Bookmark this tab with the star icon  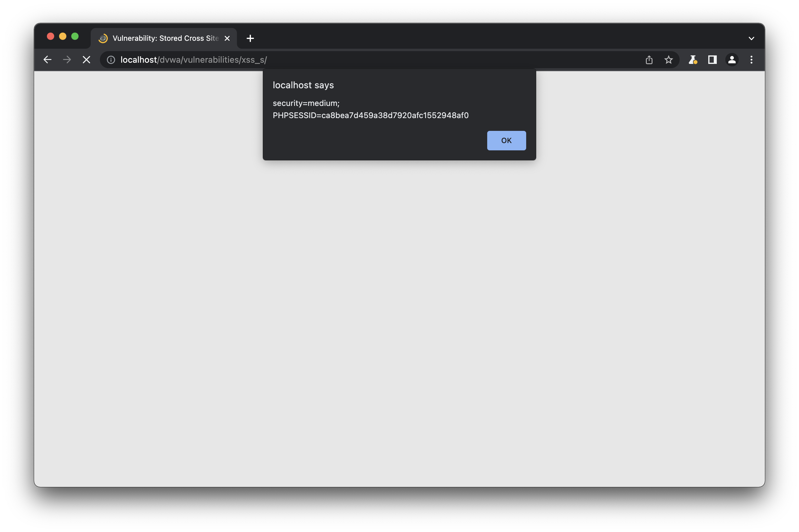668,60
